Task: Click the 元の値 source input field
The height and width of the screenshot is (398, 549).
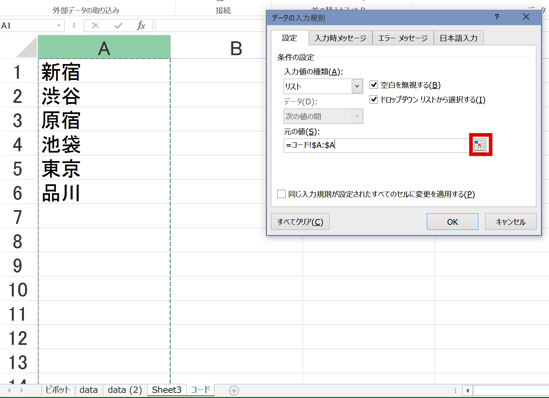Action: pyautogui.click(x=376, y=145)
